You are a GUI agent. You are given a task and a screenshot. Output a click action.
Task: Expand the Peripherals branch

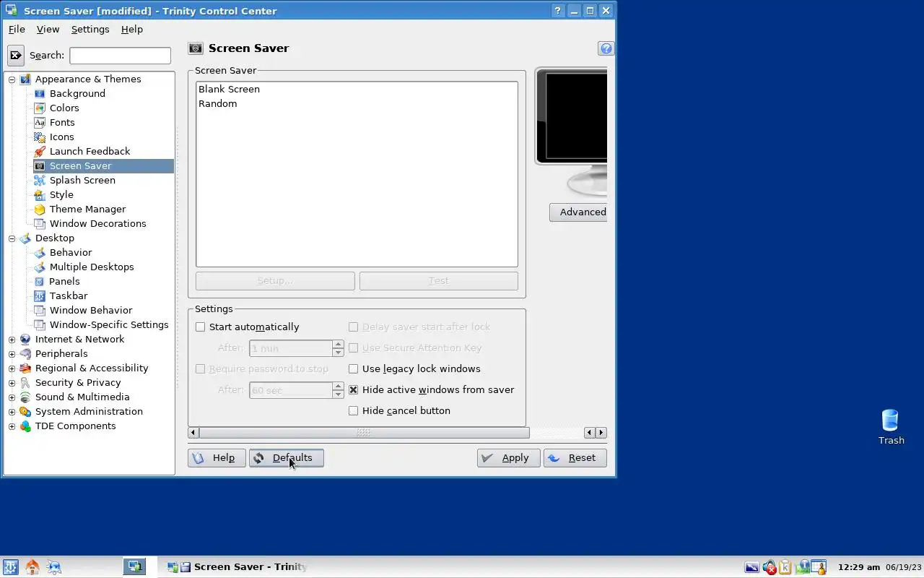coord(12,354)
